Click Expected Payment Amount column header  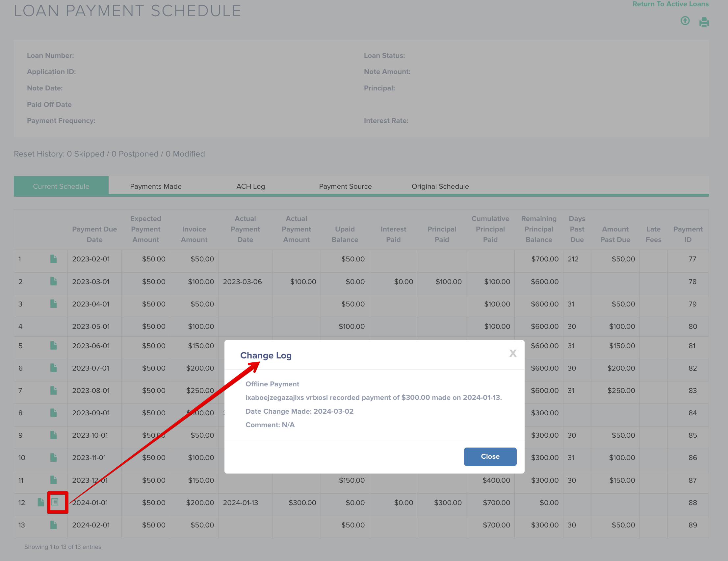point(146,229)
